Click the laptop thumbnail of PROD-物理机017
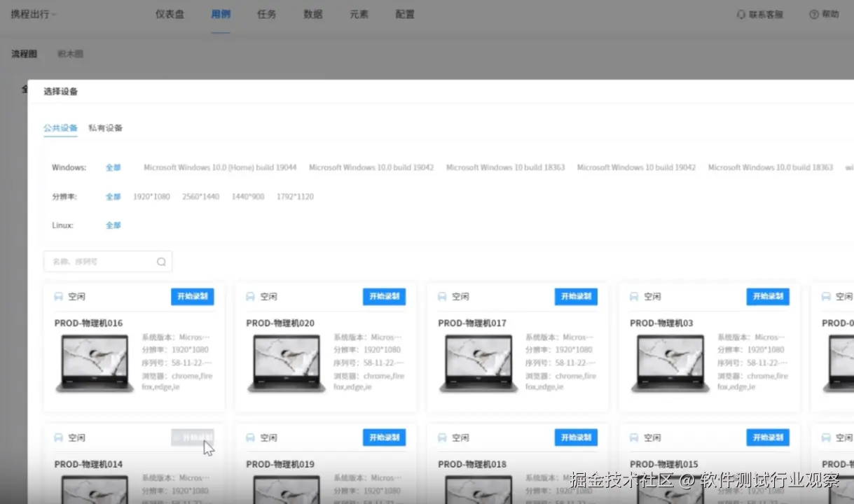Viewport: 854px width, 504px height. click(478, 363)
